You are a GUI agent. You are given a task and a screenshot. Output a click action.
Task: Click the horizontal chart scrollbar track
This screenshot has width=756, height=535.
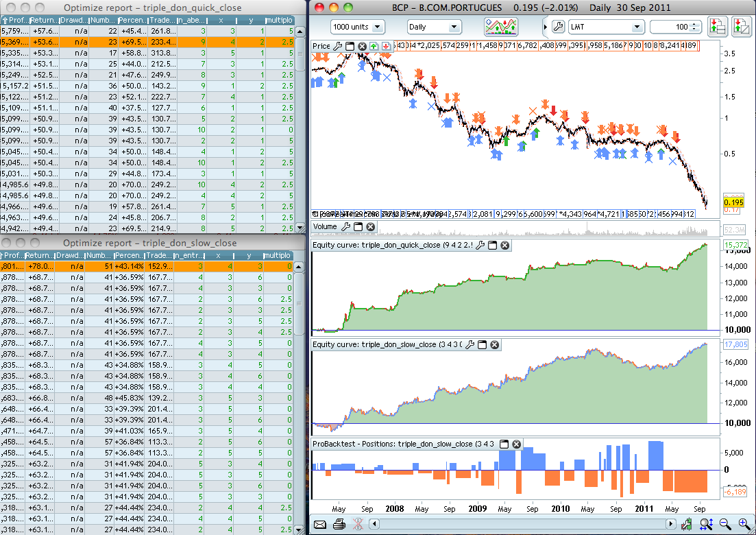click(522, 524)
